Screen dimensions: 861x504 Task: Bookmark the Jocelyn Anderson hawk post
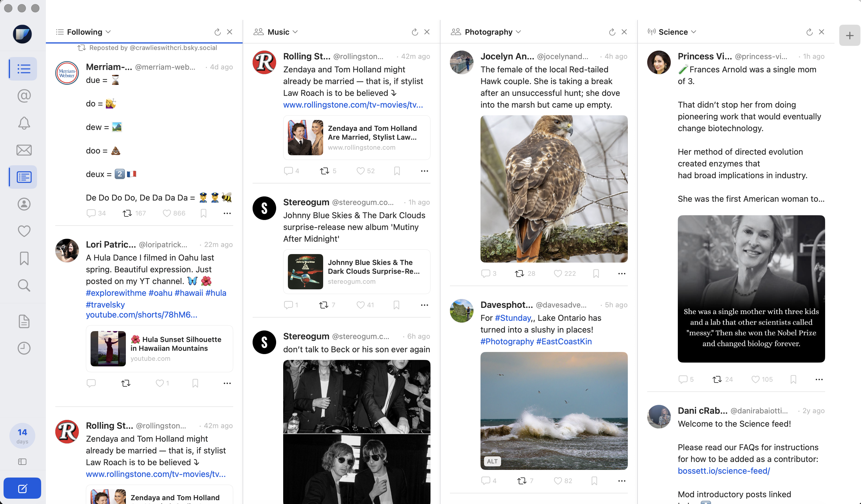[x=596, y=273]
